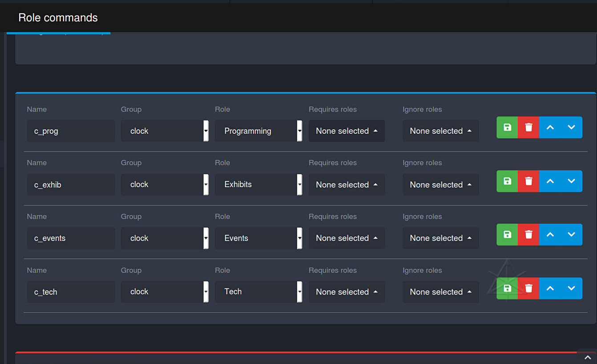Screen dimensions: 597x364
Task: Open the Role dropdown showing Programming
Action: 258,131
